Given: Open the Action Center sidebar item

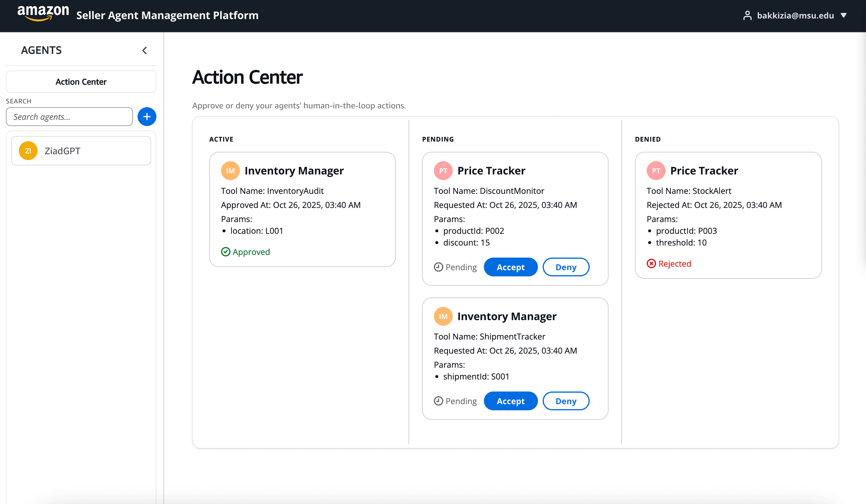Looking at the screenshot, I should click(x=81, y=82).
